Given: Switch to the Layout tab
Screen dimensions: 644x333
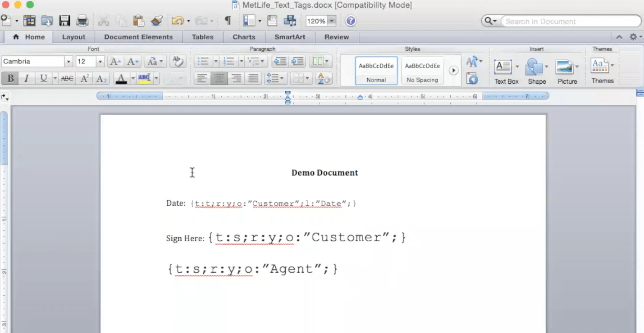Looking at the screenshot, I should (x=73, y=37).
